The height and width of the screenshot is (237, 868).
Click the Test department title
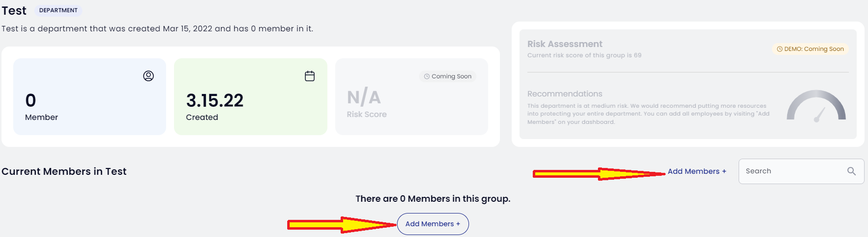pos(14,10)
